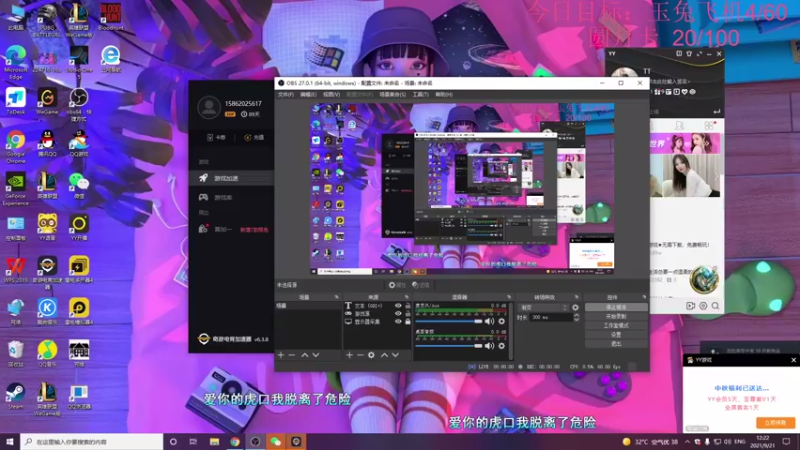Adjust the mic/Aux volume slider in the mixer
Viewport: 800px width, 450px height.
tap(448, 321)
